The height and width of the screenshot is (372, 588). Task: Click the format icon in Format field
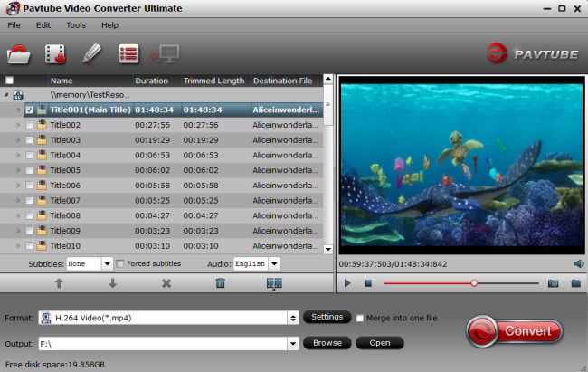tap(46, 318)
